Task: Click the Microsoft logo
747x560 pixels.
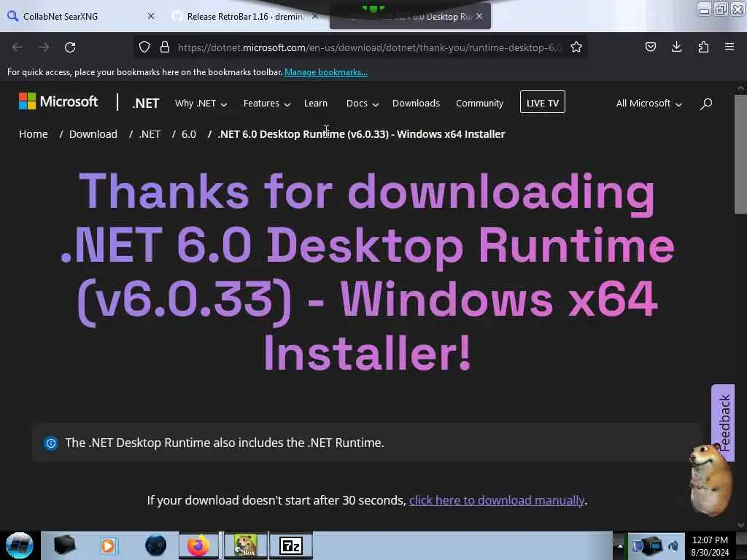Action: pyautogui.click(x=58, y=101)
